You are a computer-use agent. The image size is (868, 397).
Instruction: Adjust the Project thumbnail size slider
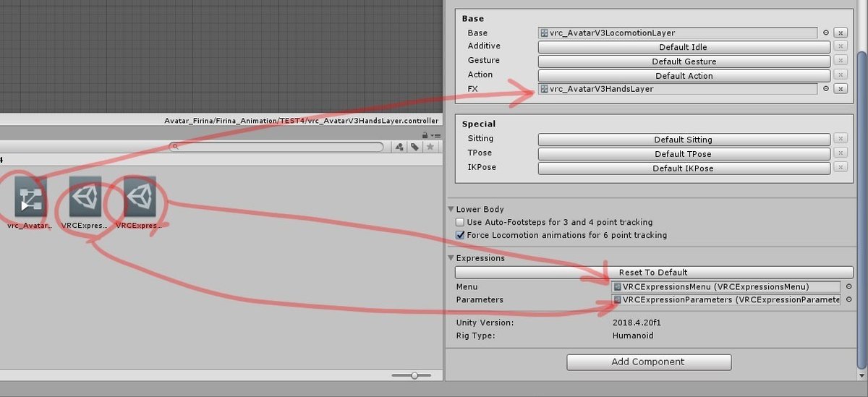[x=414, y=375]
